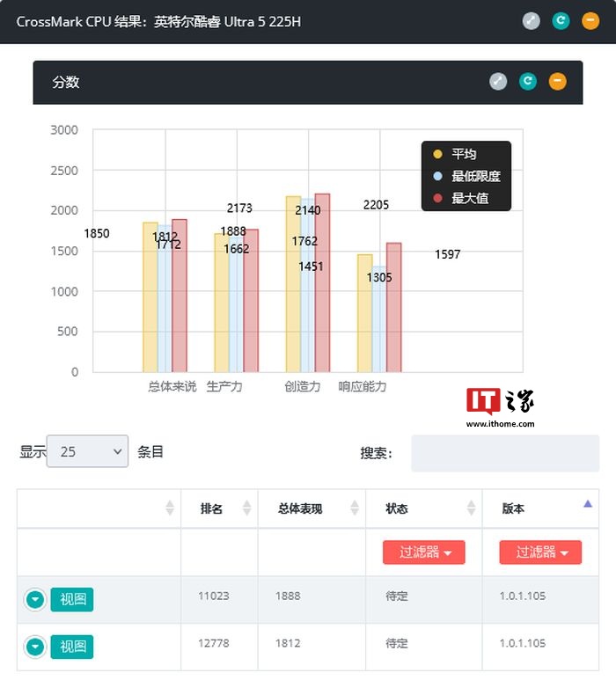Toggle the 最低限度 legend series
Viewport: 616px width, 680px height.
[x=466, y=176]
